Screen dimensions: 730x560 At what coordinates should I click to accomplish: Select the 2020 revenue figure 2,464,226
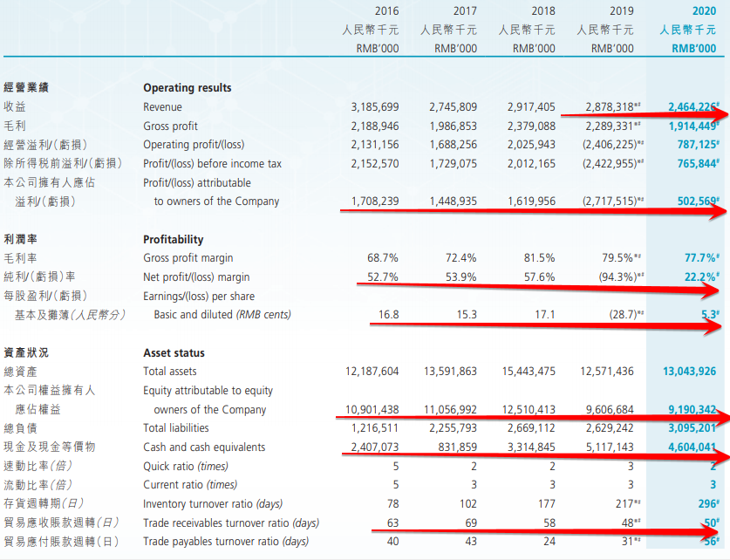(691, 106)
